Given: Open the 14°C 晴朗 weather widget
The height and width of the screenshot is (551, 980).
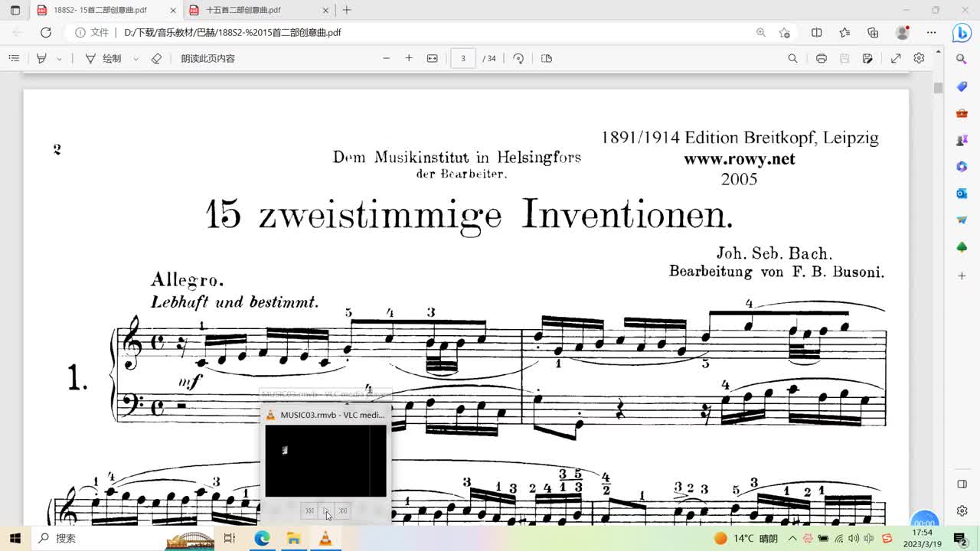Looking at the screenshot, I should pyautogui.click(x=746, y=538).
